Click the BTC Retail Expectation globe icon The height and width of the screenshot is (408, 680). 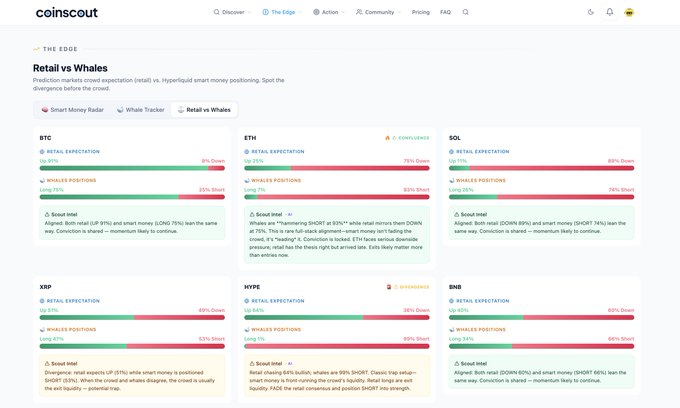coord(42,152)
